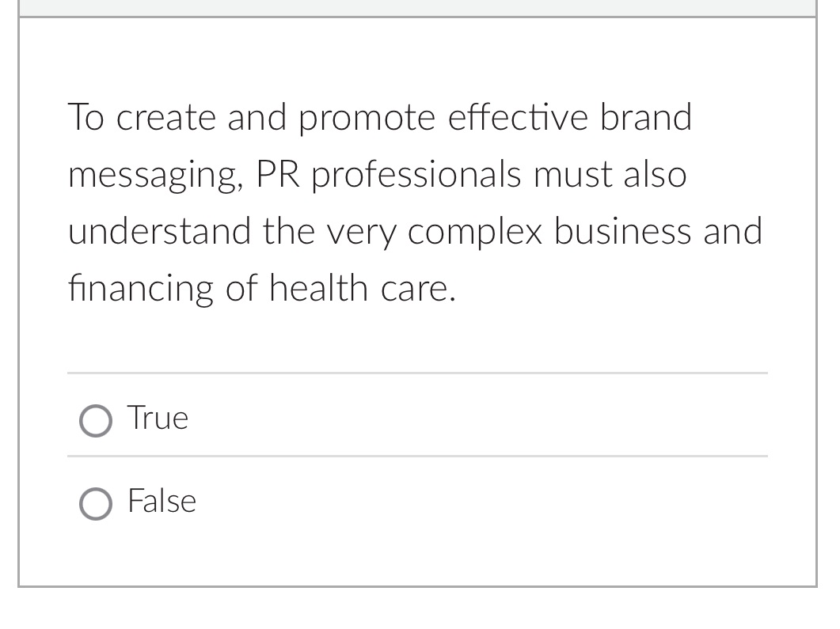The width and height of the screenshot is (840, 629).
Task: Click the False label text
Action: 162,501
